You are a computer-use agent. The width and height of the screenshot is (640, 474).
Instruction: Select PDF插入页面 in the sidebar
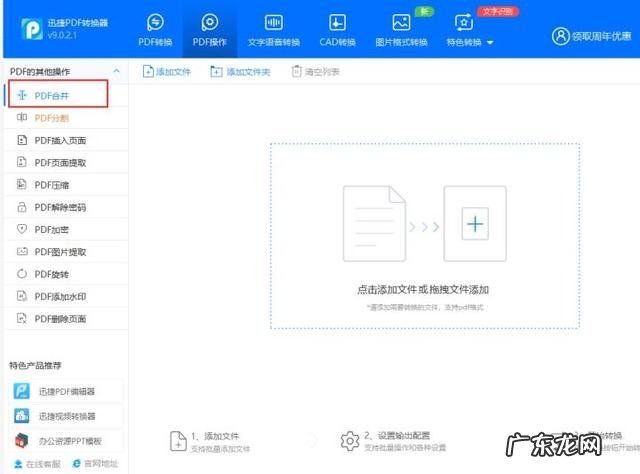tap(65, 140)
